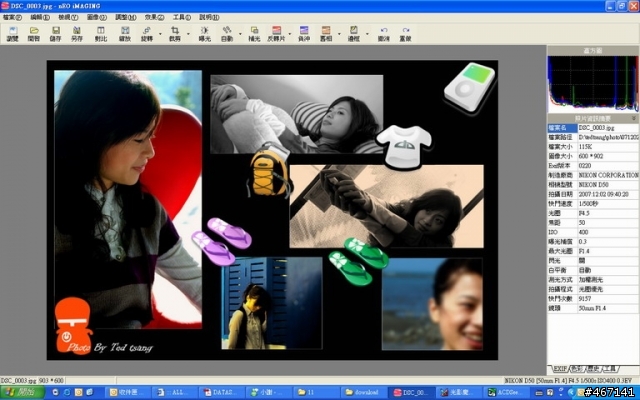Select the 縮放 resize tool
The height and width of the screenshot is (400, 640).
tap(125, 34)
